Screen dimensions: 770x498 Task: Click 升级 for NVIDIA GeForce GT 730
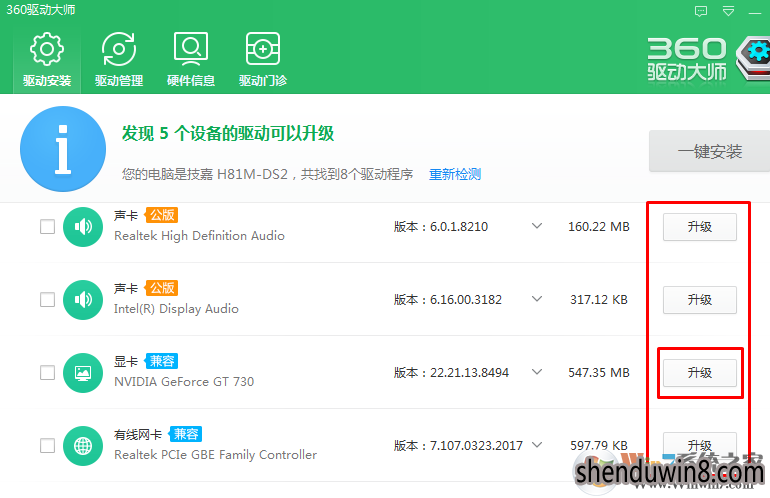point(700,373)
